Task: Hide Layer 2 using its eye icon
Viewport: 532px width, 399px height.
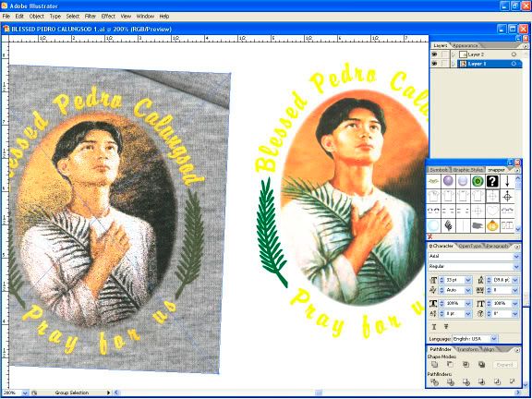Action: [434, 54]
